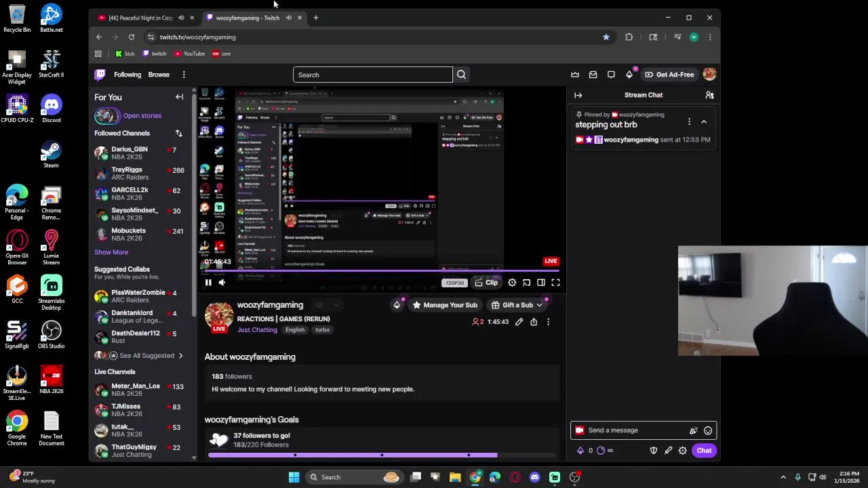Mute the stream player volume
The width and height of the screenshot is (868, 488).
tap(222, 283)
